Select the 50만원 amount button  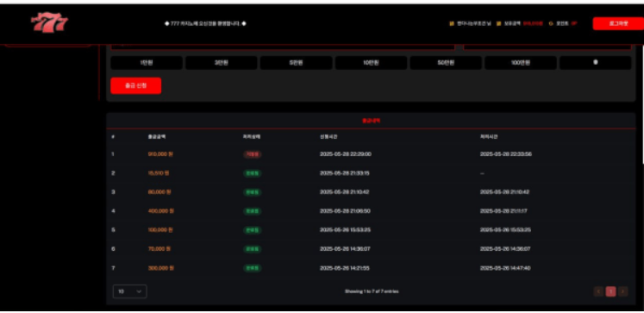click(446, 63)
